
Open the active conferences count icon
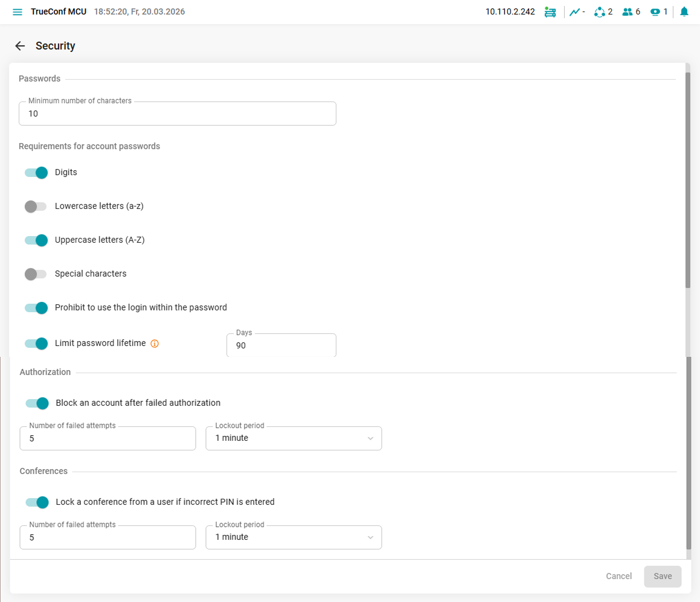pos(599,12)
